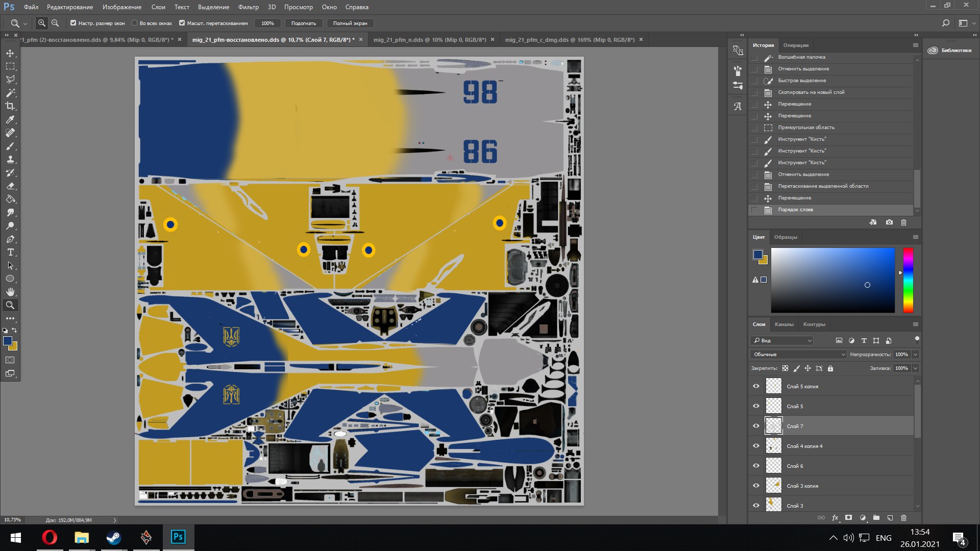This screenshot has width=980, height=551.
Task: Click the 'Подогнать' button
Action: click(304, 23)
